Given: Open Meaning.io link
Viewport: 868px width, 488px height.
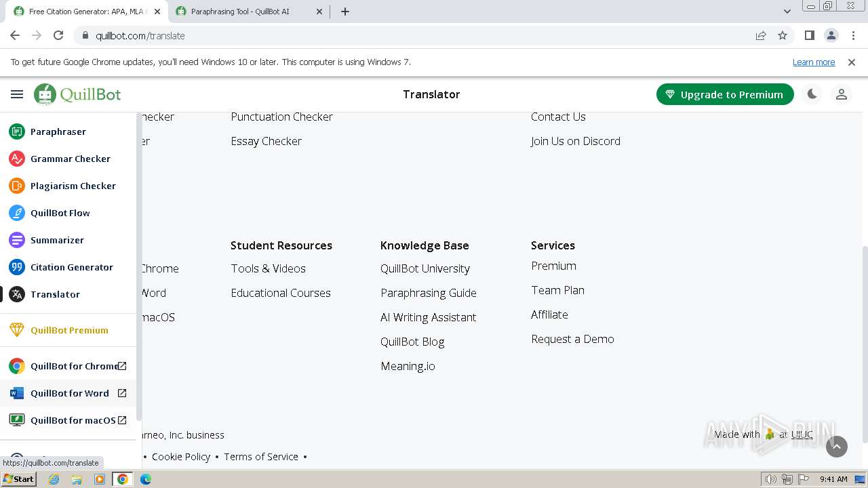Looking at the screenshot, I should (x=408, y=366).
